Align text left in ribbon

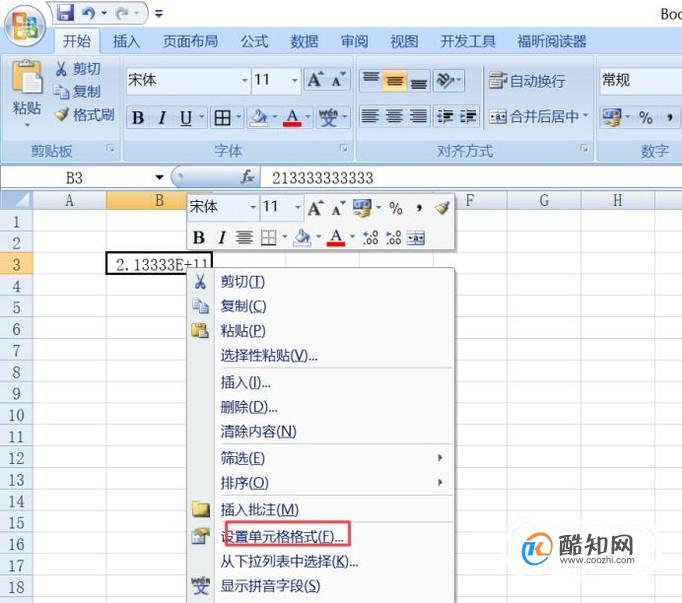point(370,117)
